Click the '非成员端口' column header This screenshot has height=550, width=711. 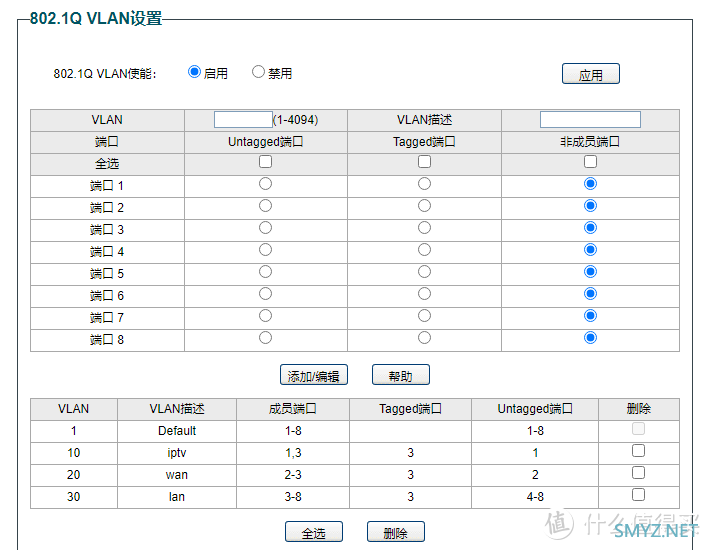point(590,142)
